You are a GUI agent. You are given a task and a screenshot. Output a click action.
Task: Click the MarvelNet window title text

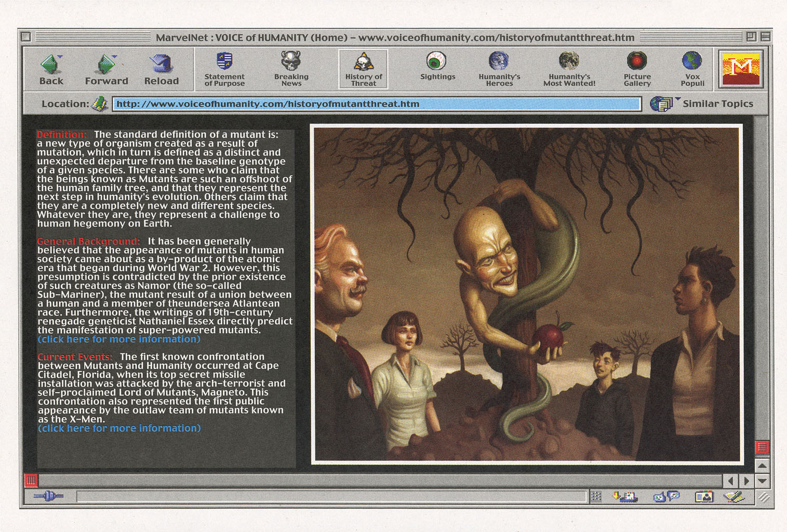click(x=395, y=37)
